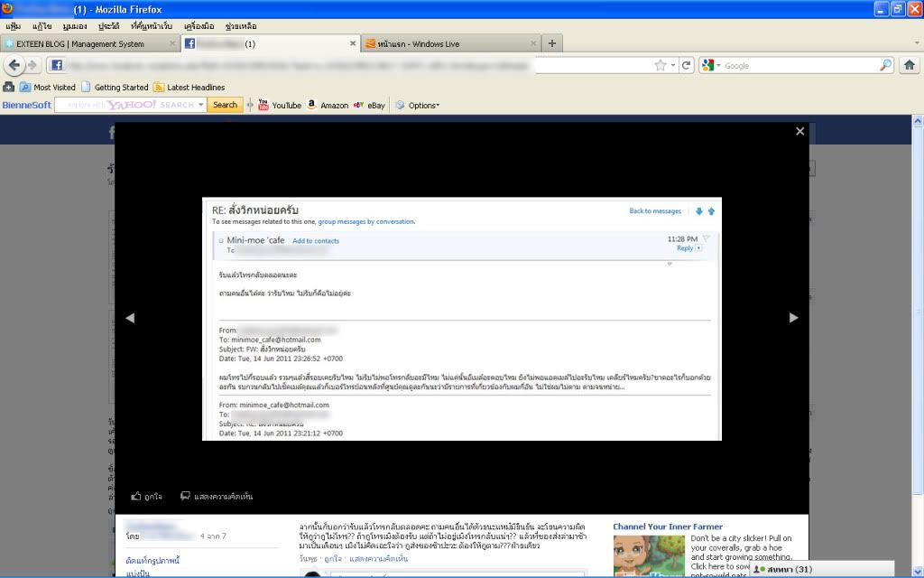Open the list all tabs dropdown arrow

[x=917, y=43]
